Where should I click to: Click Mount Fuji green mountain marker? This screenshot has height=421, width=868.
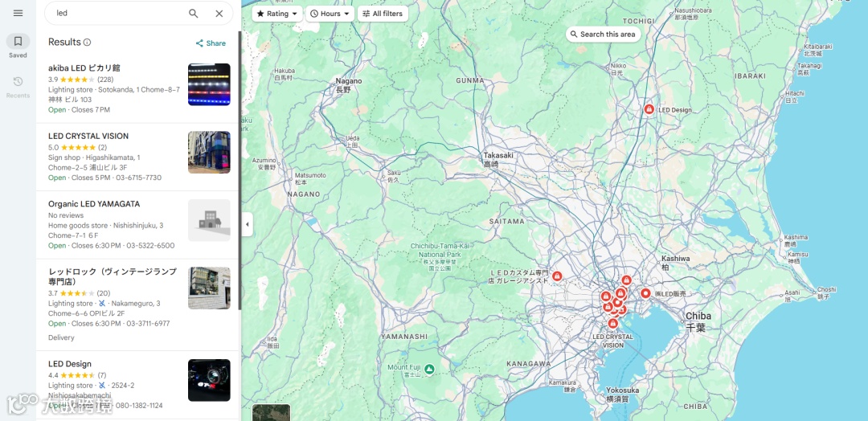[x=429, y=369]
